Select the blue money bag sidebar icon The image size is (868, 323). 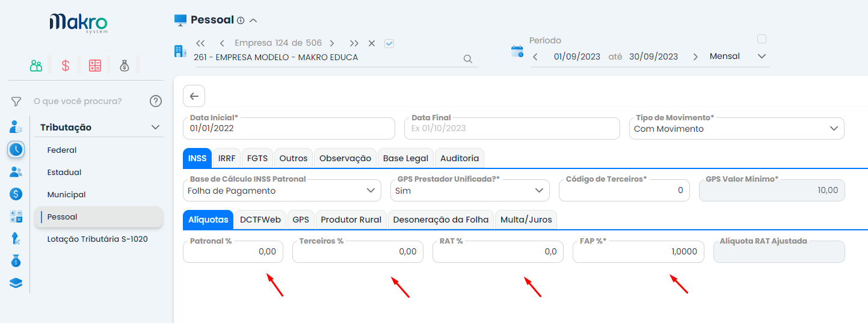pyautogui.click(x=16, y=261)
